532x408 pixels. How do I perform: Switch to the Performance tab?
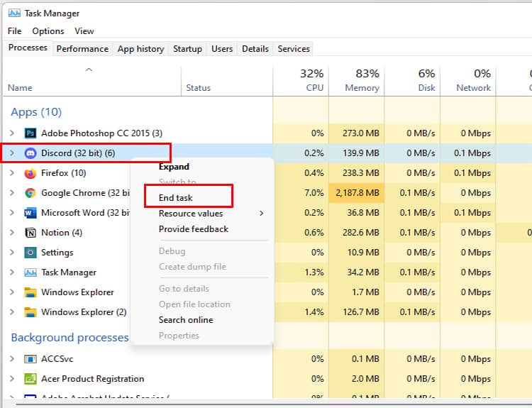[x=82, y=49]
